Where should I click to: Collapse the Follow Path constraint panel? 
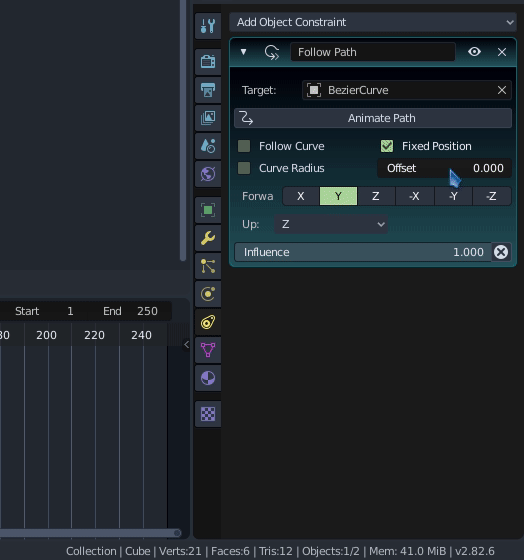[x=243, y=52]
